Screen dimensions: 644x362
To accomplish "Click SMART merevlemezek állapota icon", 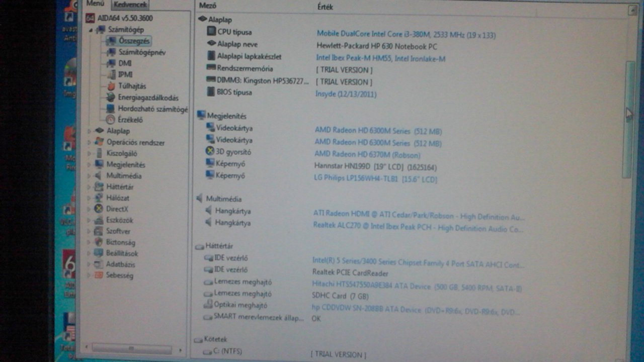I will pyautogui.click(x=208, y=317).
